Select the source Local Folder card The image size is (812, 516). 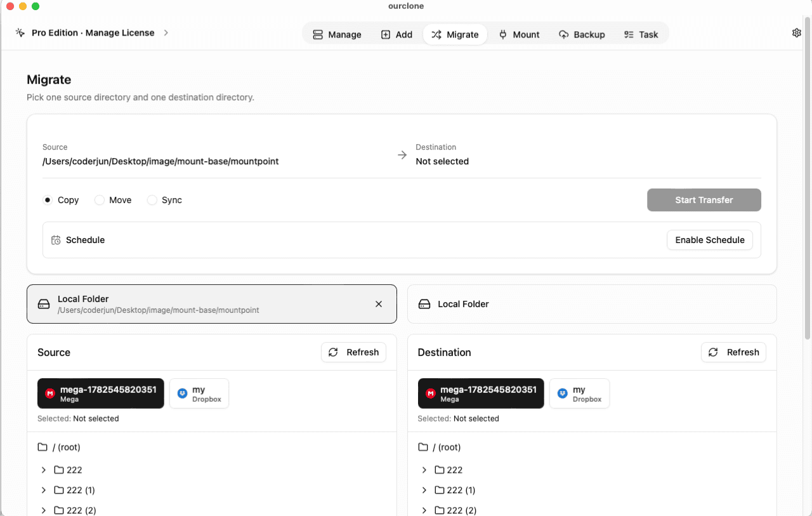tap(212, 304)
